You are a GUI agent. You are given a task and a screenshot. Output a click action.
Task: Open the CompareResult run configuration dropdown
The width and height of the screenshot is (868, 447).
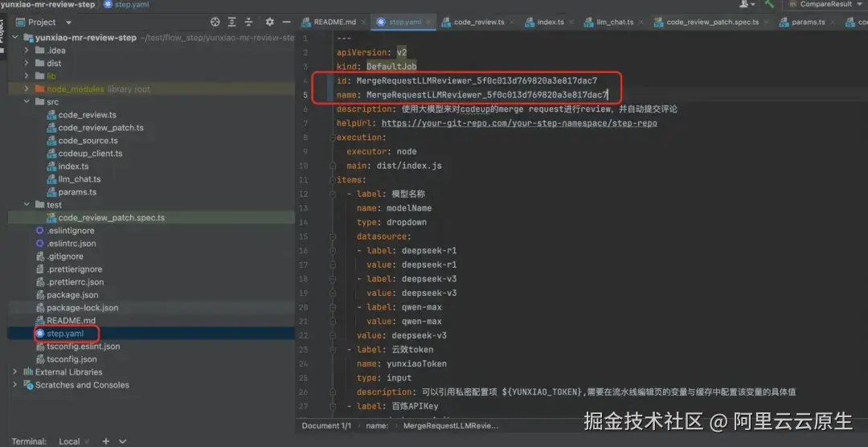point(827,4)
